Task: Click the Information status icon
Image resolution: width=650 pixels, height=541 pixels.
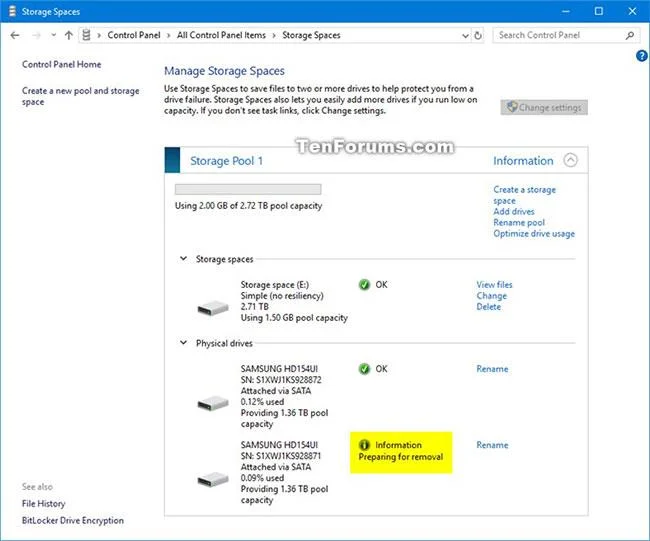Action: (x=364, y=445)
